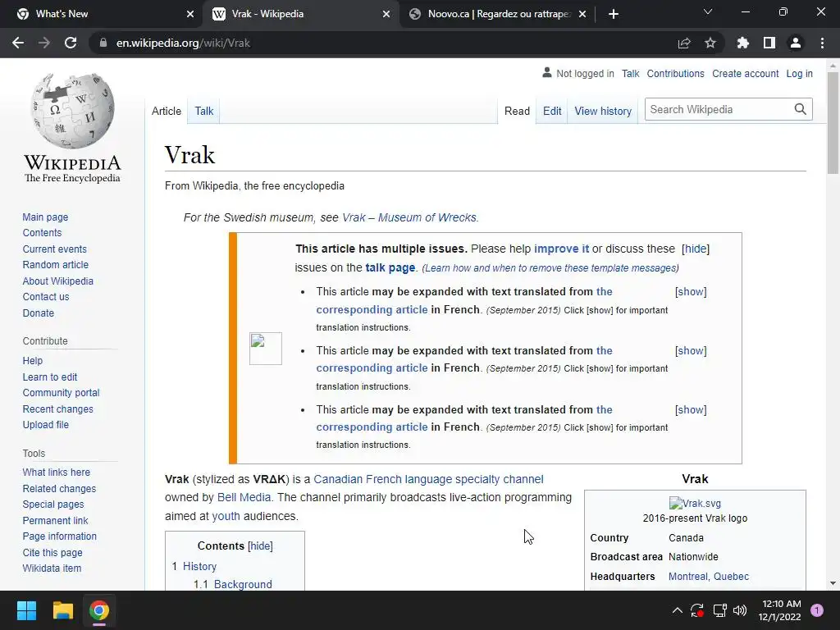This screenshot has height=630, width=840.
Task: Click the scrollbar down arrow
Action: (x=833, y=583)
